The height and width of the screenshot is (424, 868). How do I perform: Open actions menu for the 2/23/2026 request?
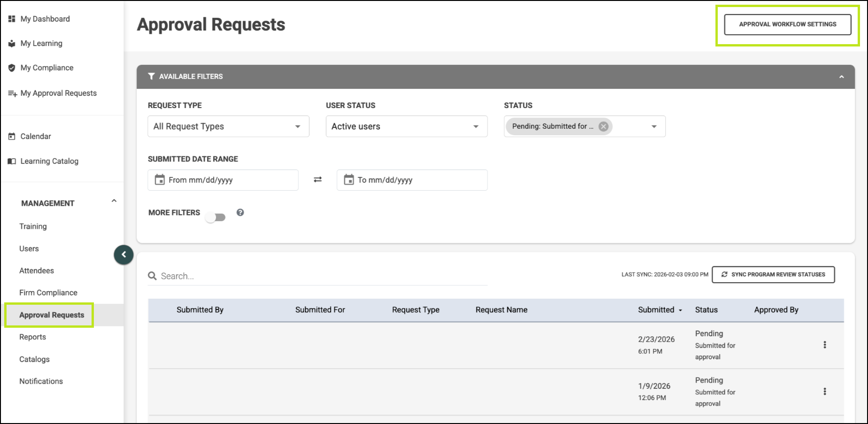coord(824,345)
